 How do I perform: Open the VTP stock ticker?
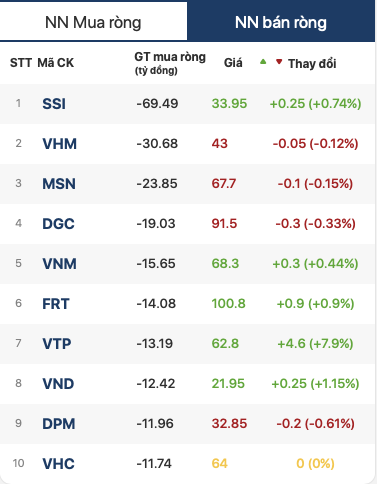pyautogui.click(x=57, y=344)
